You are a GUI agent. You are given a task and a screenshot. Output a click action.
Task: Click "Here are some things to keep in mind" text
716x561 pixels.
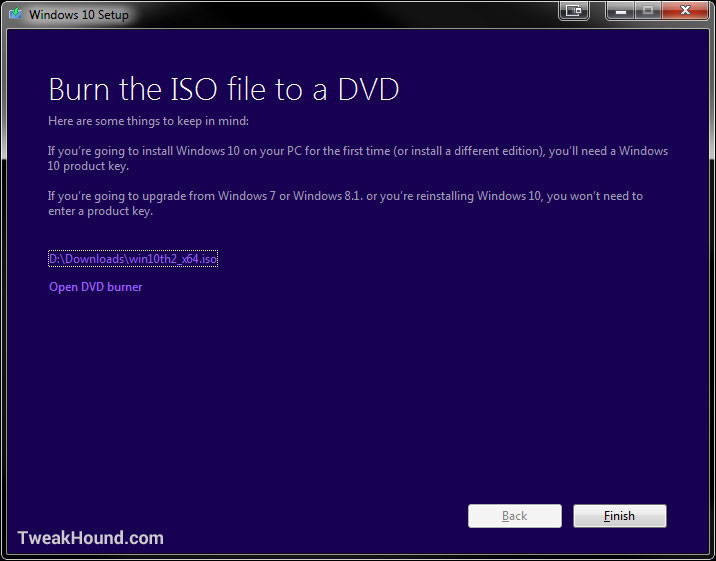148,121
